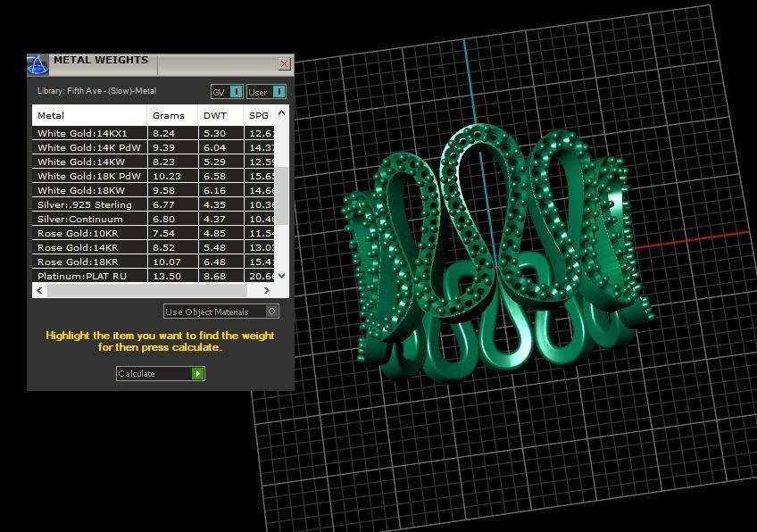This screenshot has height=532, width=757.
Task: Click the 10.07 grams value for Rose Gold:18KR
Action: [x=167, y=262]
